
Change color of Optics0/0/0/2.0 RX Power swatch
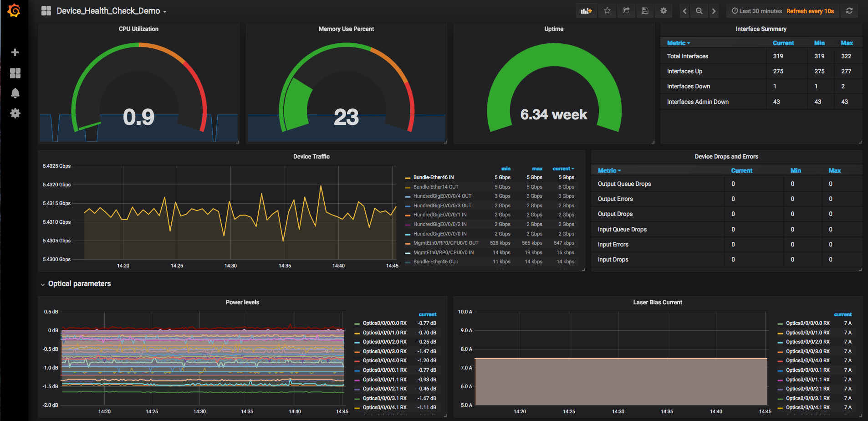click(357, 342)
